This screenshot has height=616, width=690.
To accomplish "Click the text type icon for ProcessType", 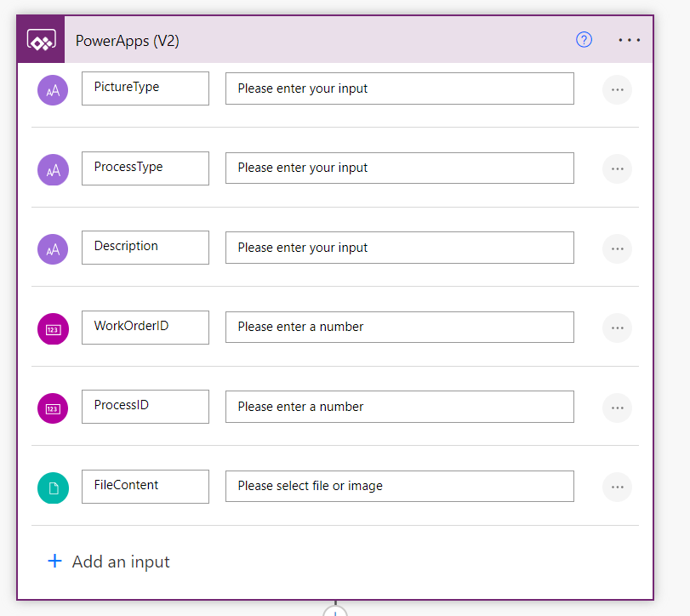I will (53, 170).
